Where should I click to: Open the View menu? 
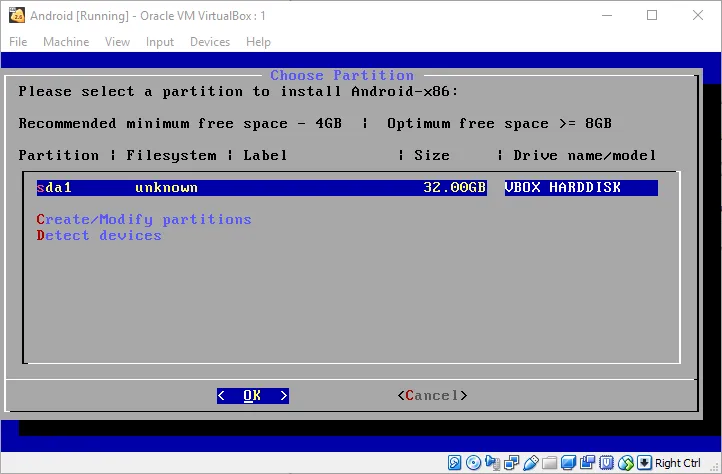click(117, 42)
